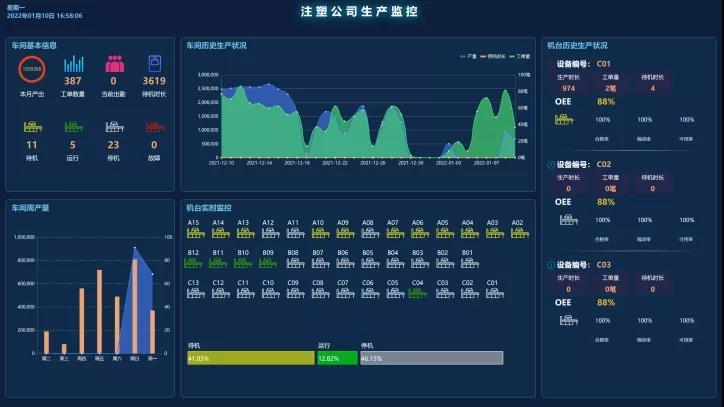724x407 pixels.
Task: Select machine B06 icon
Action: [x=345, y=263]
